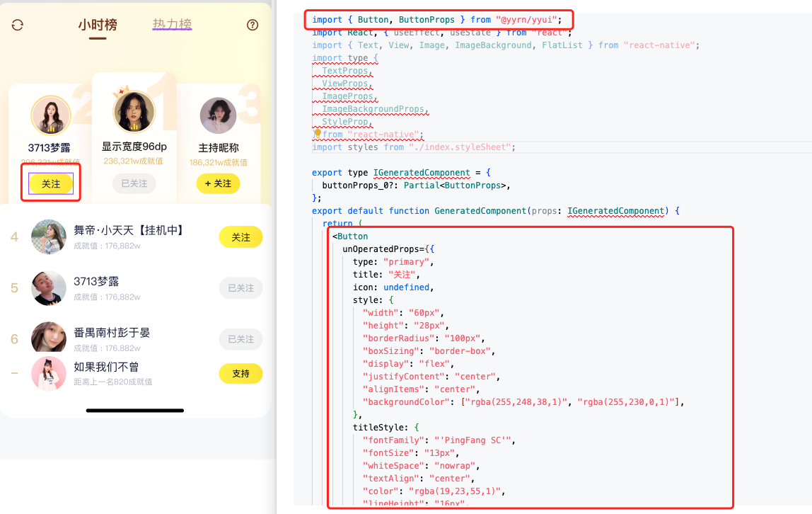This screenshot has width=812, height=514.
Task: Tap the avatar above 主持昵称
Action: (x=218, y=115)
